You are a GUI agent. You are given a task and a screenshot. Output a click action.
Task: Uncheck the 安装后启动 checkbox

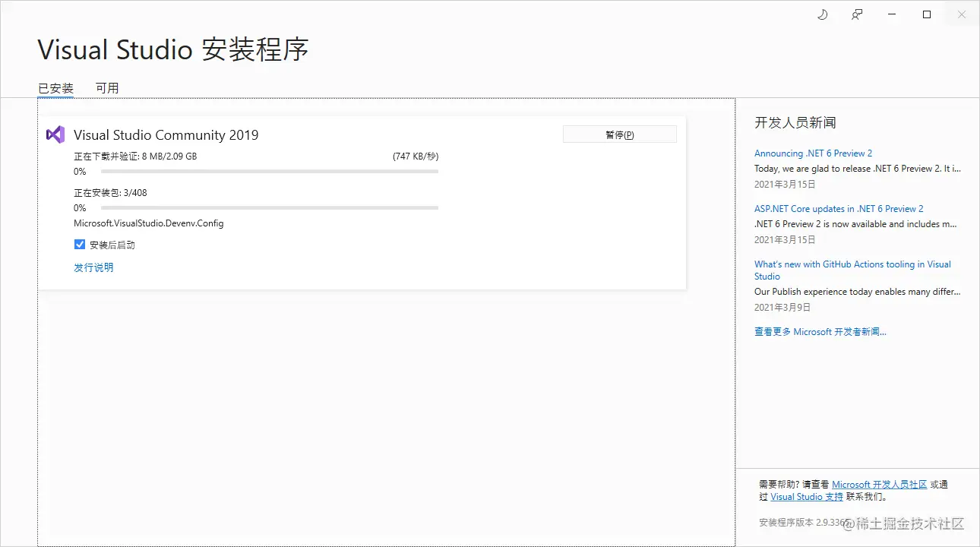click(x=80, y=245)
